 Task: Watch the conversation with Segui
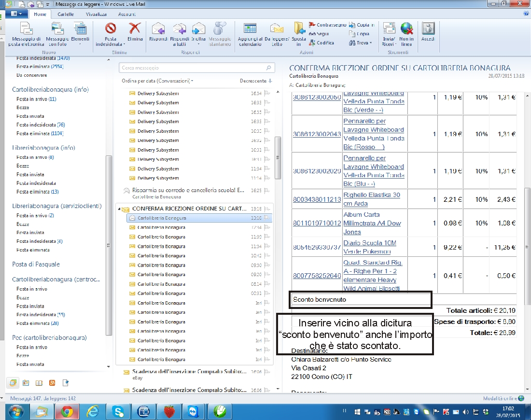click(319, 33)
